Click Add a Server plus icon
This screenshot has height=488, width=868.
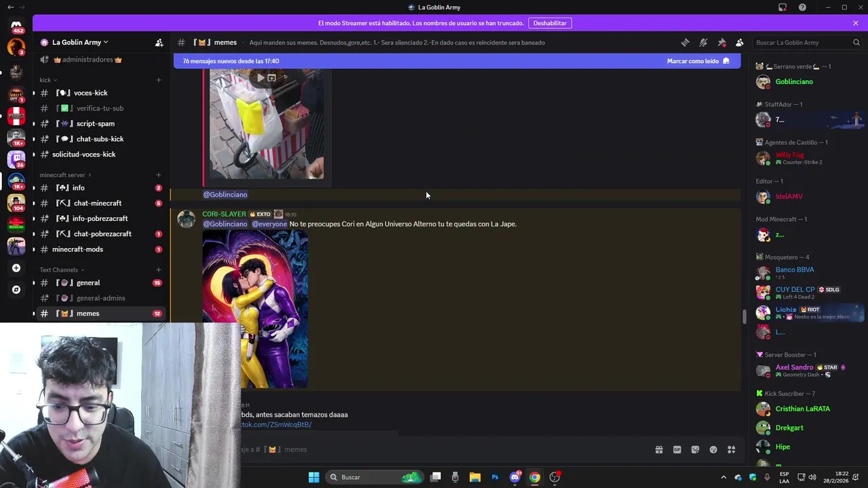pyautogui.click(x=16, y=268)
